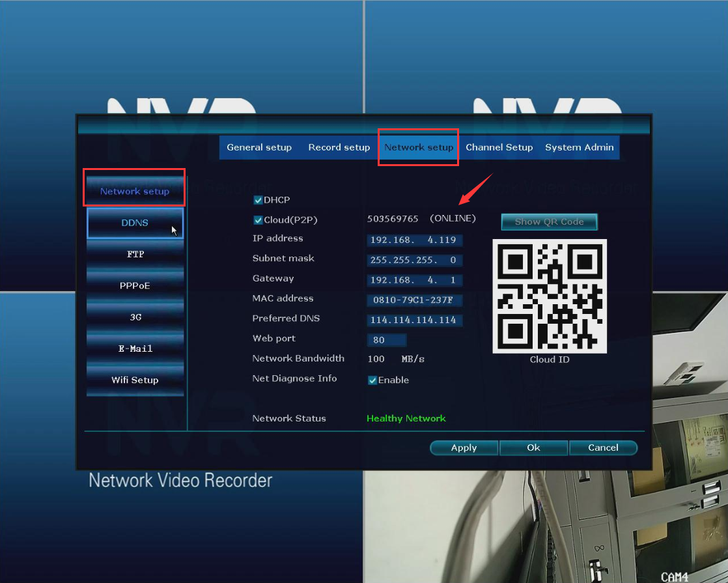
Task: Toggle the Cloud(P2P) checkbox
Action: (x=258, y=220)
